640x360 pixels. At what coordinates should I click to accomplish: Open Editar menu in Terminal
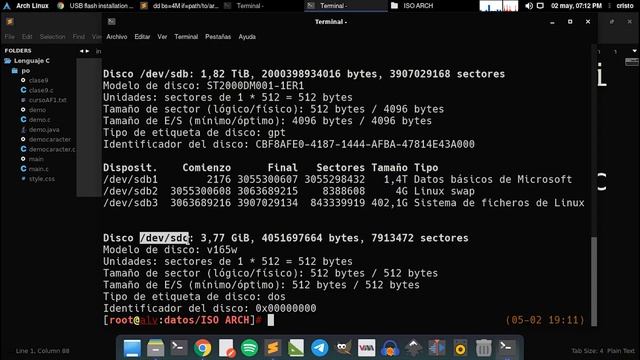click(142, 37)
